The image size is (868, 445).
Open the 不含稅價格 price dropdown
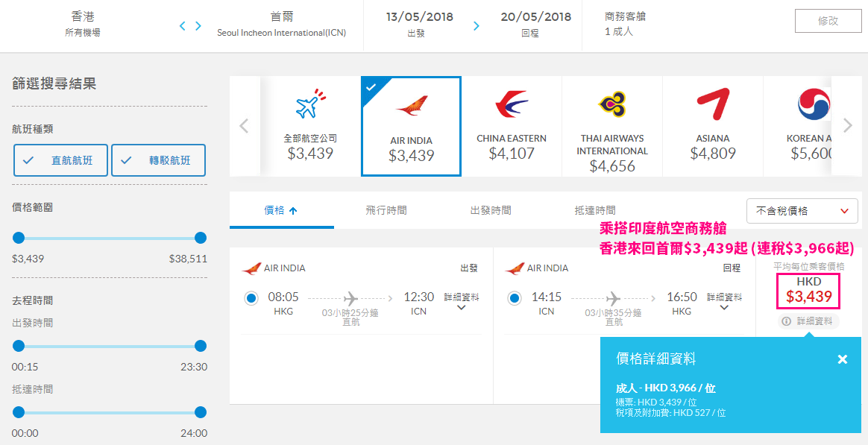(802, 211)
